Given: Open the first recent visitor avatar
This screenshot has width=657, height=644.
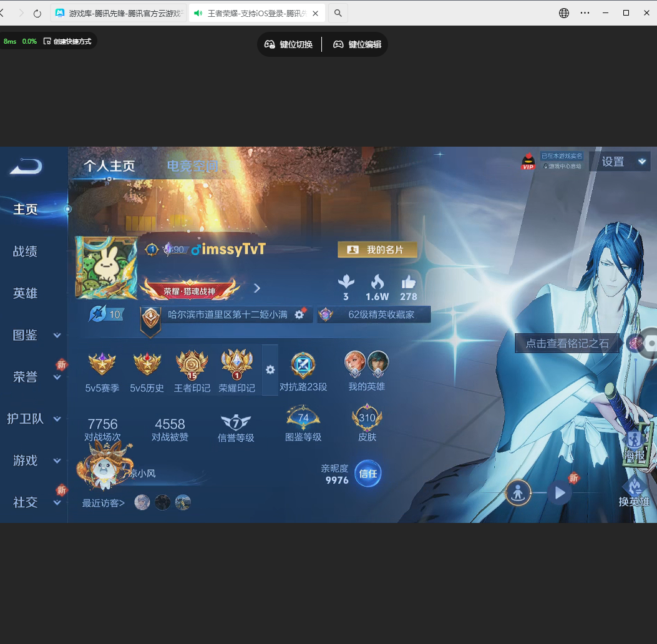Looking at the screenshot, I should [x=142, y=502].
